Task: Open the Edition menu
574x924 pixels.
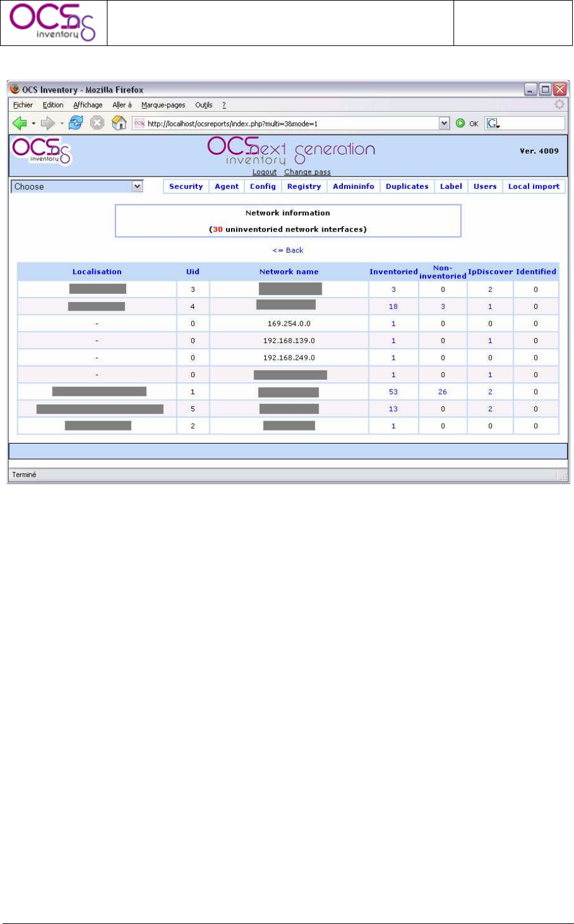Action: 53,105
